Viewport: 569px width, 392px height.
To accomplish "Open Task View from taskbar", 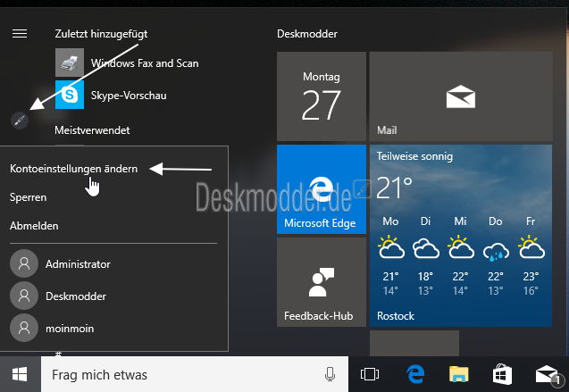I will [x=370, y=374].
